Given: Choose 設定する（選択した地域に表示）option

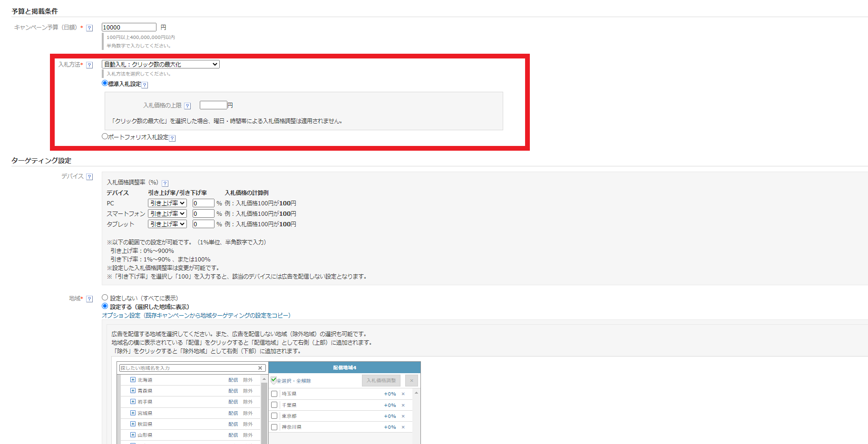Looking at the screenshot, I should [x=105, y=306].
